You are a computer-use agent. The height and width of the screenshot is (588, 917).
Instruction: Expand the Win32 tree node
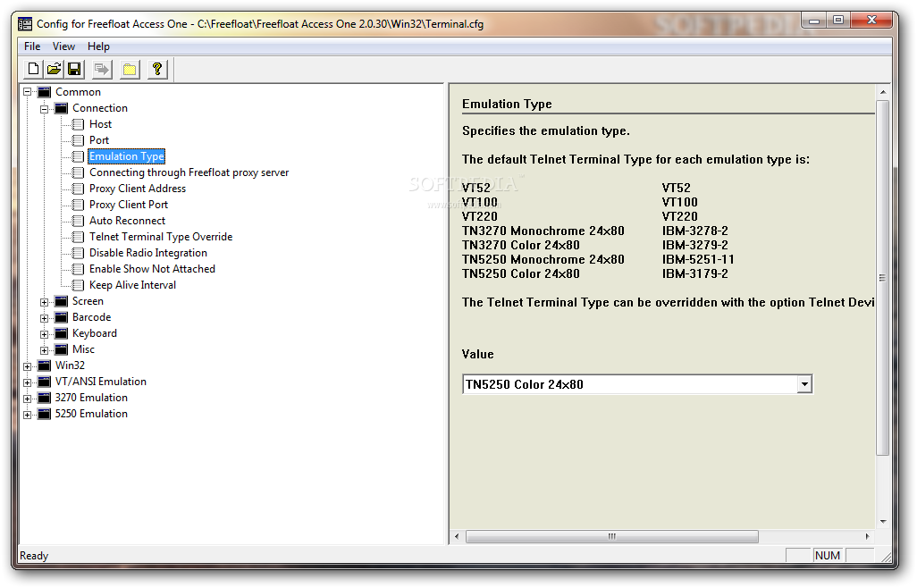(27, 366)
